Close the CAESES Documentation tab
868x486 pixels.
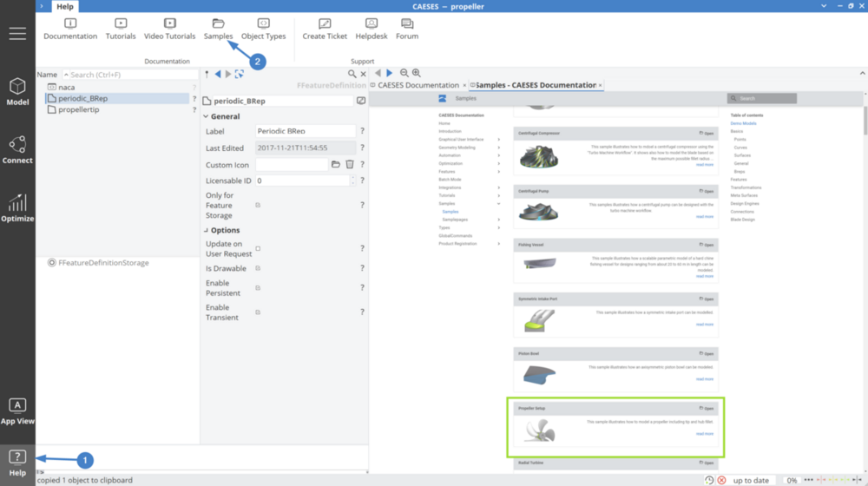(464, 85)
